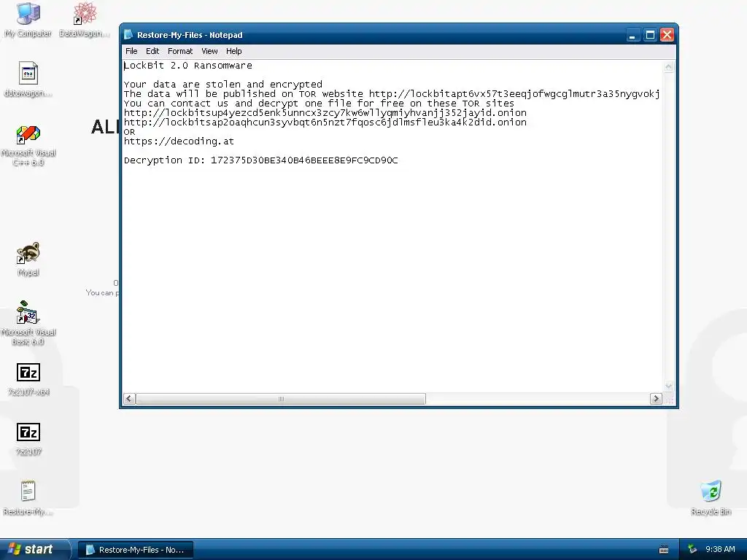Open the Recycle Bin
Image resolution: width=747 pixels, height=560 pixels.
711,499
